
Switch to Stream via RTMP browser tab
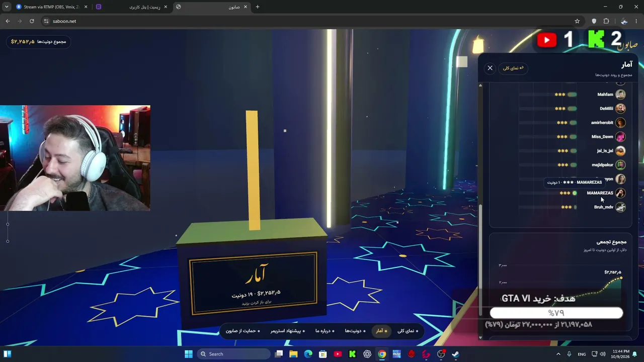pyautogui.click(x=50, y=7)
